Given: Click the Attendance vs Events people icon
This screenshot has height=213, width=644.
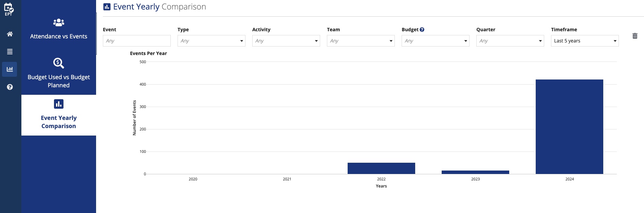Looking at the screenshot, I should (x=59, y=22).
